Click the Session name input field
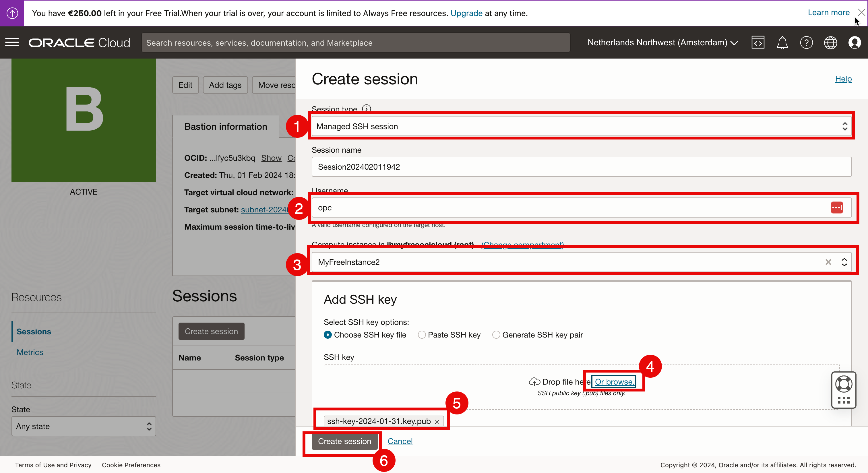Viewport: 868px width, 473px height. point(581,167)
